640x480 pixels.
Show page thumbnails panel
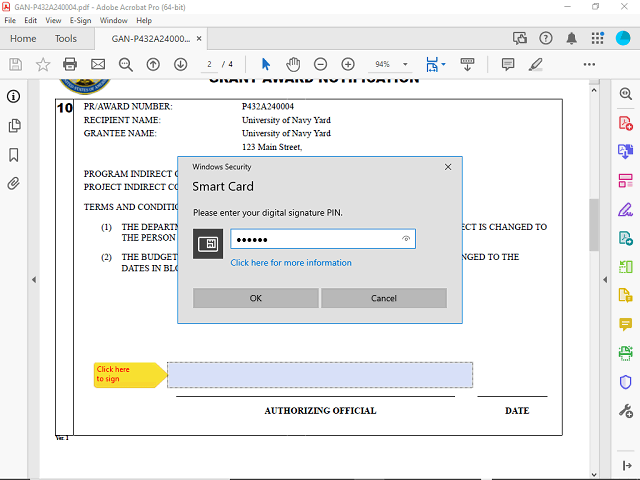pos(14,126)
